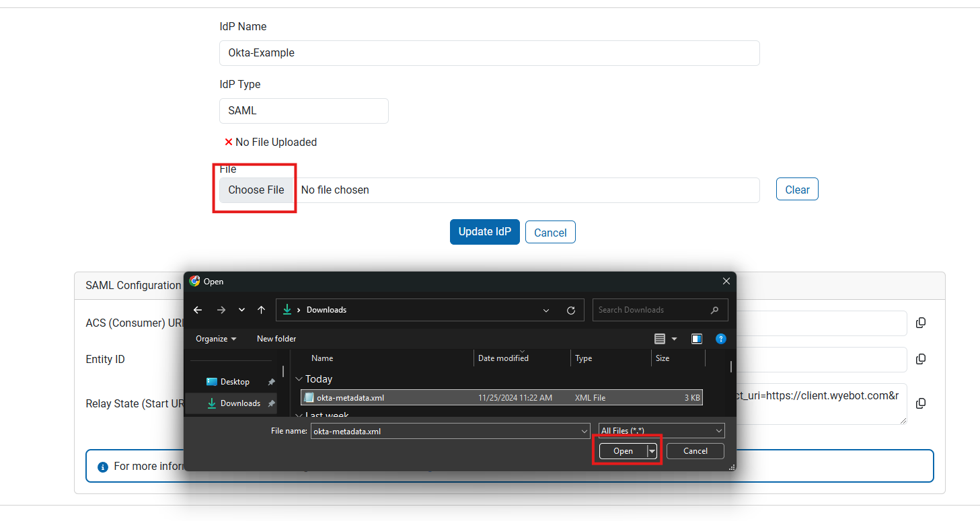This screenshot has width=980, height=521.
Task: Open the Organize menu
Action: (215, 339)
